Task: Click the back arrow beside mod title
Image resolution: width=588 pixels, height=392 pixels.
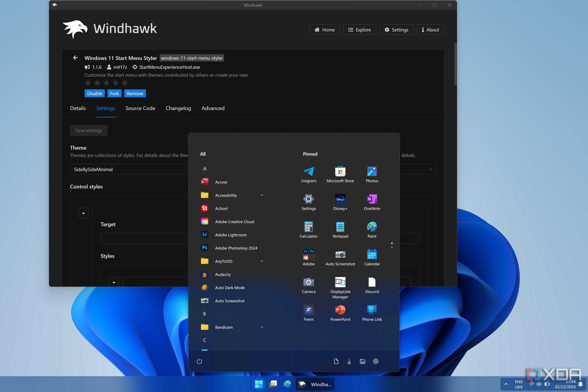Action: 75,58
